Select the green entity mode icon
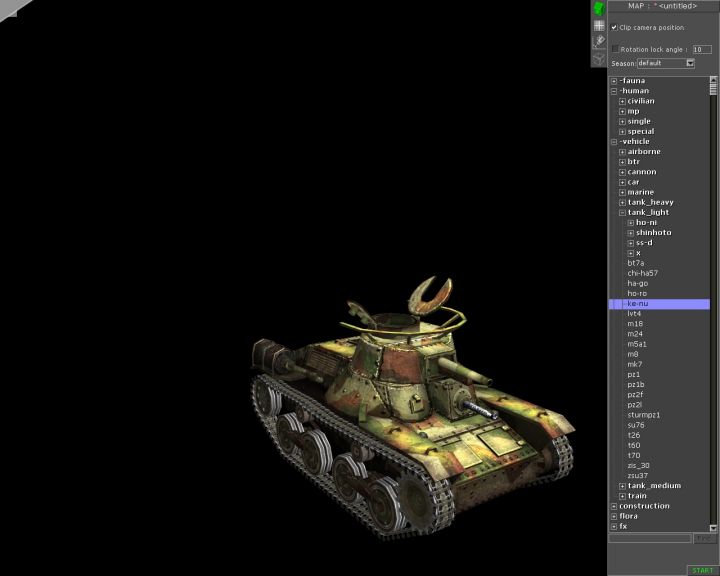Viewport: 720px width, 576px height. pyautogui.click(x=598, y=8)
